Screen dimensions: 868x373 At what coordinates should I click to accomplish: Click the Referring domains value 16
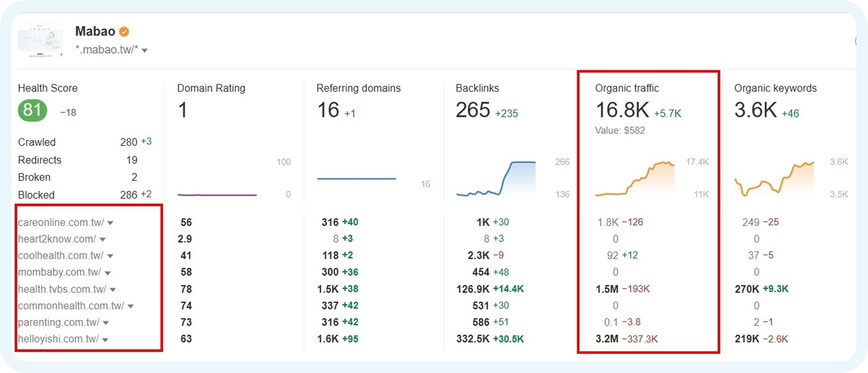pos(328,110)
